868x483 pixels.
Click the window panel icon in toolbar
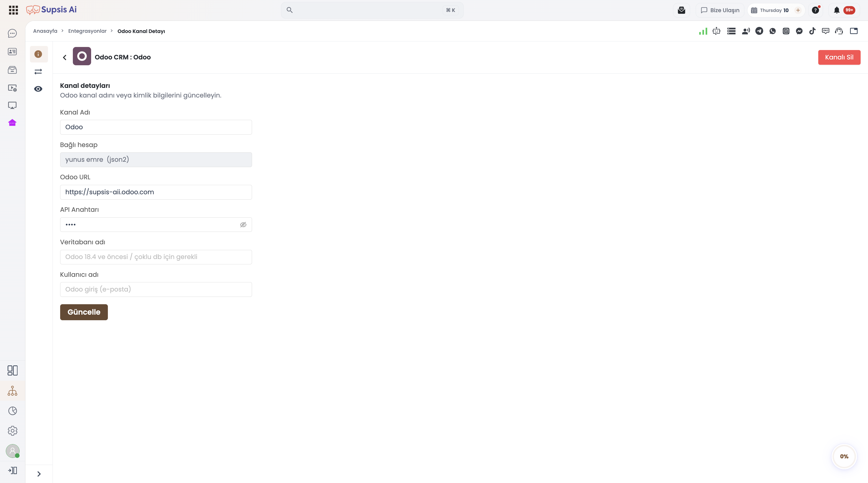pos(854,31)
